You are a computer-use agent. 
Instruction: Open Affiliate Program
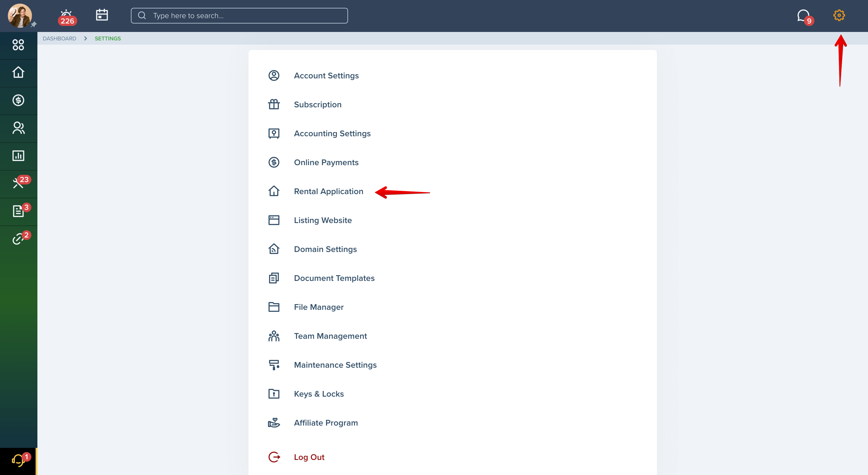(325, 423)
